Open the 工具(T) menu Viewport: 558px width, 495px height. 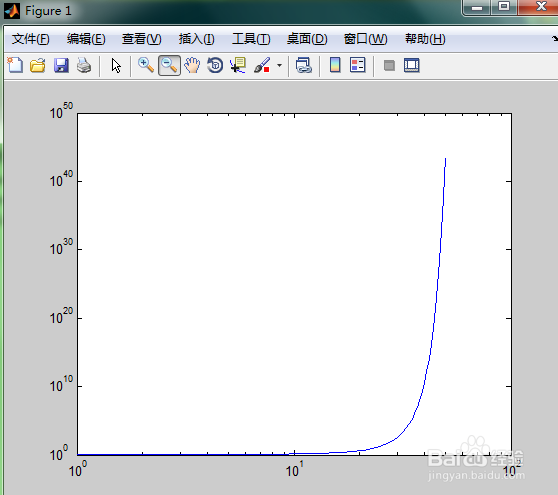tap(251, 39)
